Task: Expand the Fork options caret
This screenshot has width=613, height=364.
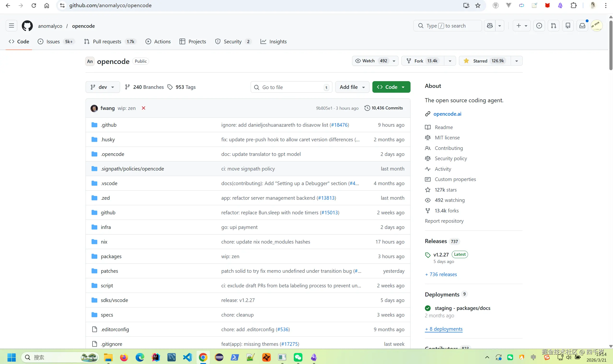Action: (450, 61)
